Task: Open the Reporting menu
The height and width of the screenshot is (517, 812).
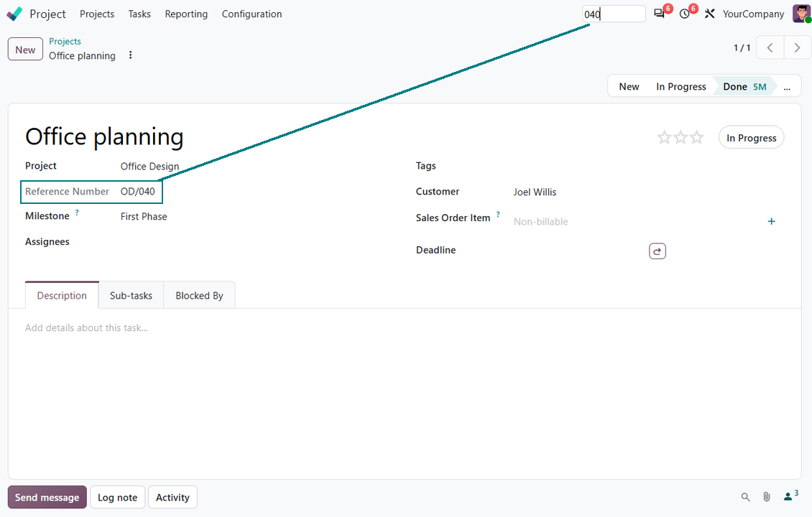Action: point(186,14)
